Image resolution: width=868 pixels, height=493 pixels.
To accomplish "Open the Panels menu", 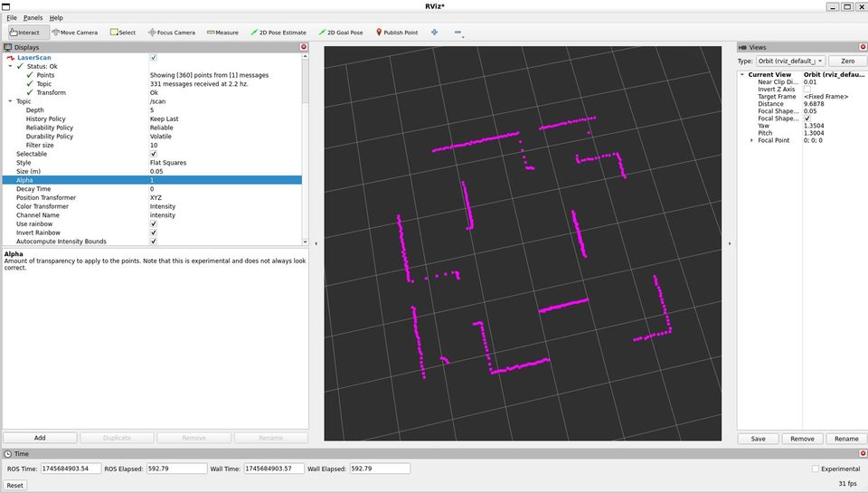I will point(33,18).
